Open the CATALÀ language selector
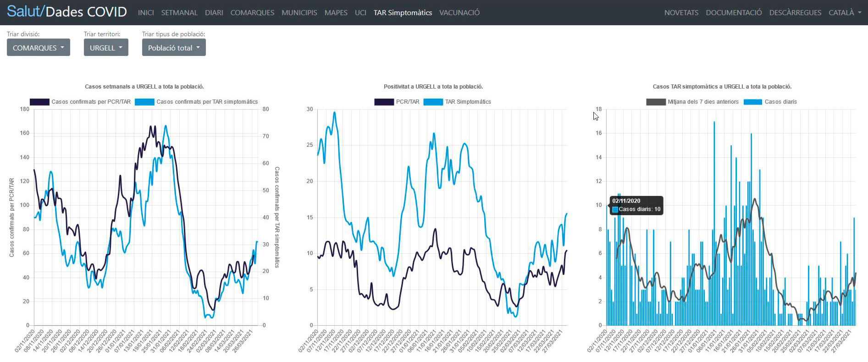The image size is (868, 362). [x=844, y=13]
